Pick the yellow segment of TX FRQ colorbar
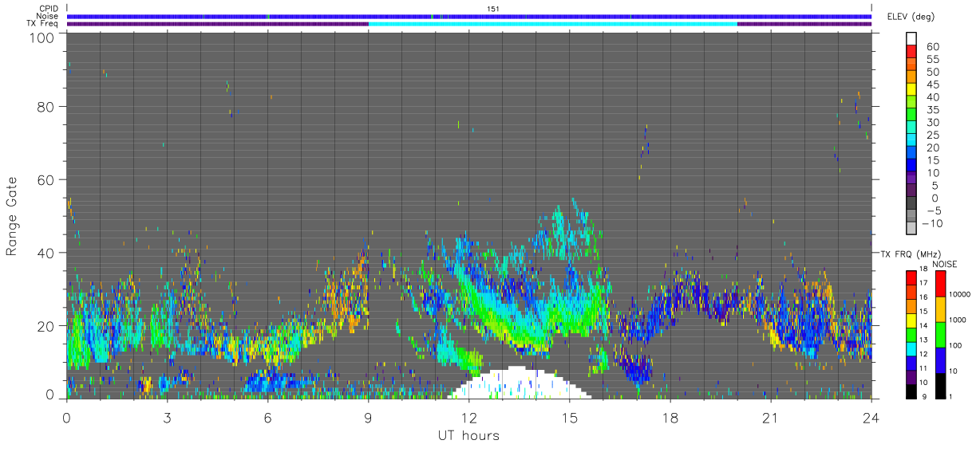The width and height of the screenshot is (980, 452). click(911, 319)
